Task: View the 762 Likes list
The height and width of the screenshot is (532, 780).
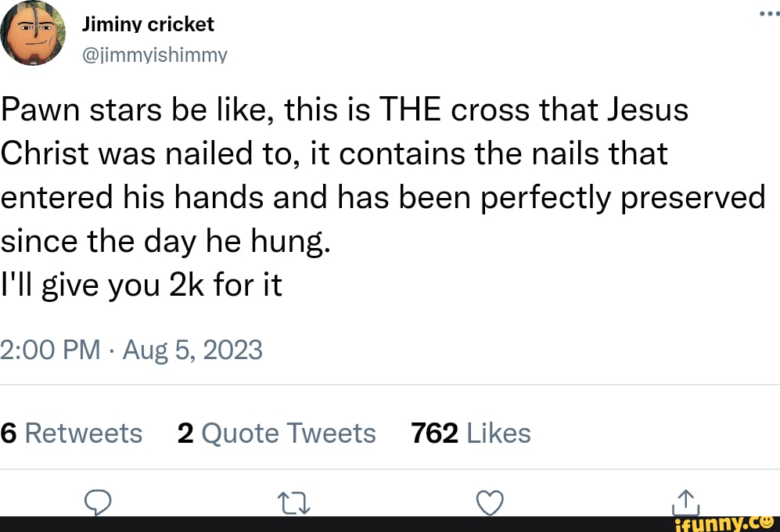Action: (471, 433)
